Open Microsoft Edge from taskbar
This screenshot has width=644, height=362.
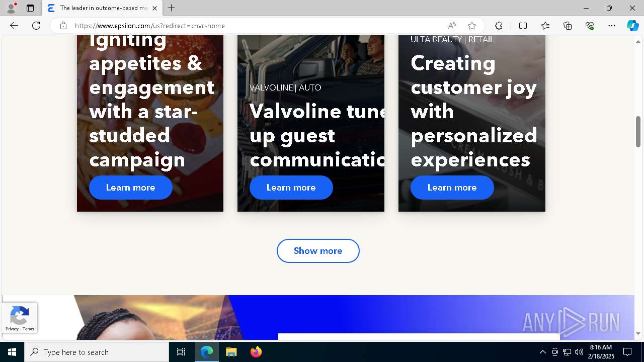pyautogui.click(x=207, y=352)
